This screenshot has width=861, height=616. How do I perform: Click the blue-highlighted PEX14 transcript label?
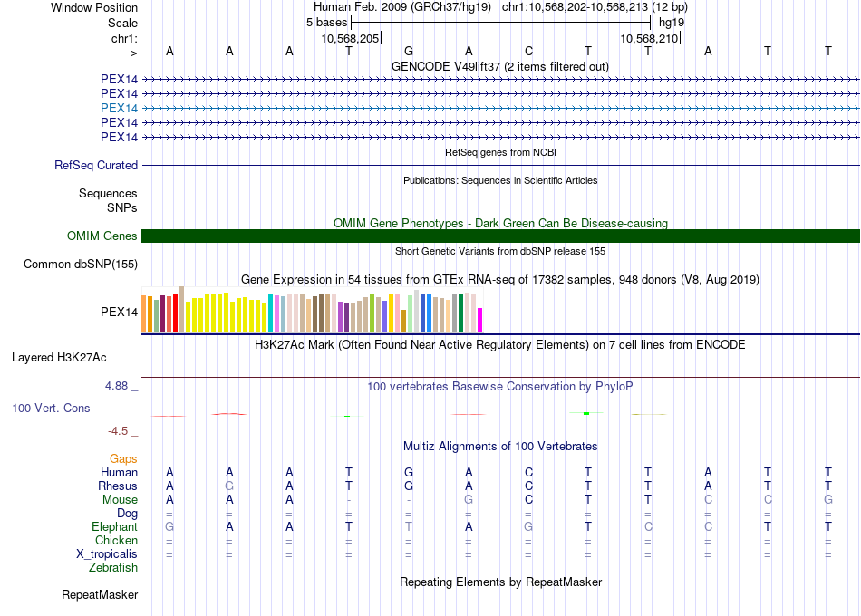[x=120, y=108]
